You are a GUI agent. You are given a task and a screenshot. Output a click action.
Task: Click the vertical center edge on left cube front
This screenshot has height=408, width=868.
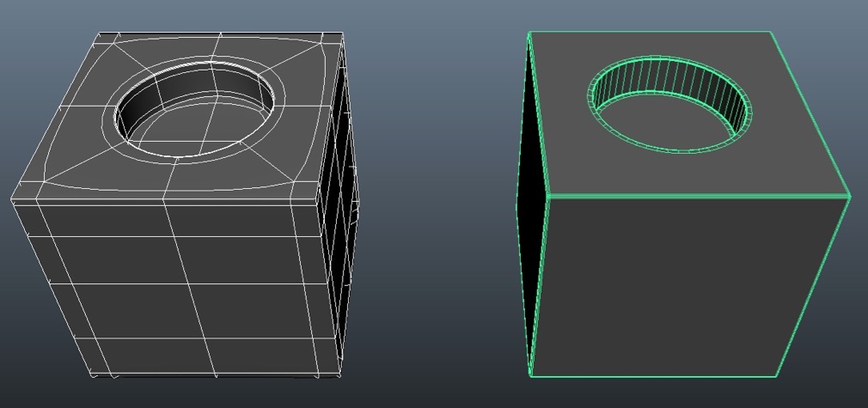(178, 283)
